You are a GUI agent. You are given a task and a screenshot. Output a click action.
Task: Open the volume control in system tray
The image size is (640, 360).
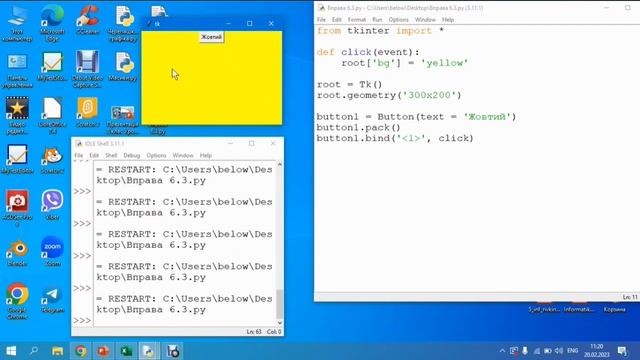click(x=558, y=351)
